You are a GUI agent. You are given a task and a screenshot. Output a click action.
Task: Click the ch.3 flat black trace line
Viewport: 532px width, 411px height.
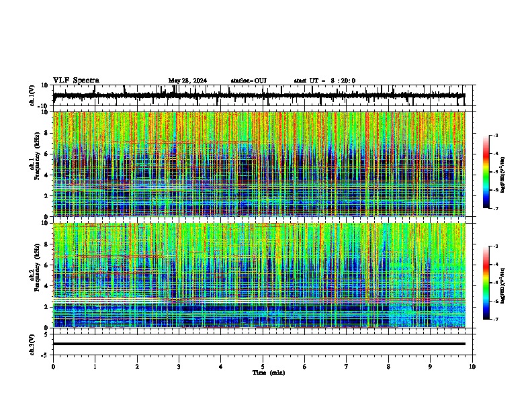tap(259, 344)
